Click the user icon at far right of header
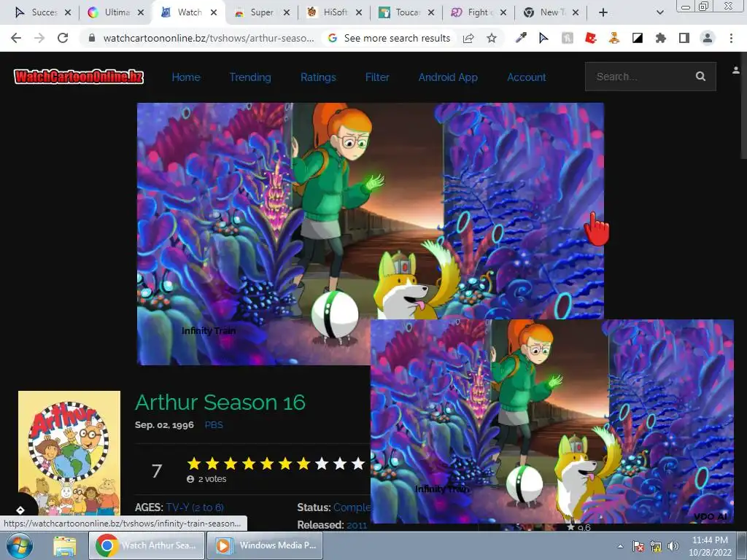The width and height of the screenshot is (747, 560). coord(735,71)
